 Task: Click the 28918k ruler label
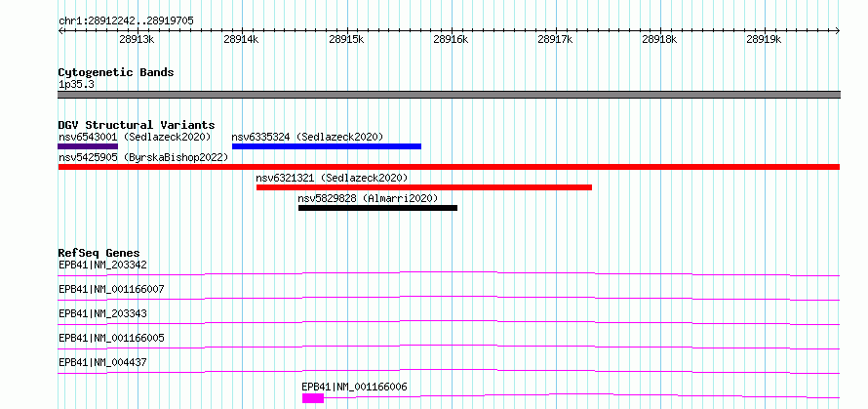click(x=659, y=40)
